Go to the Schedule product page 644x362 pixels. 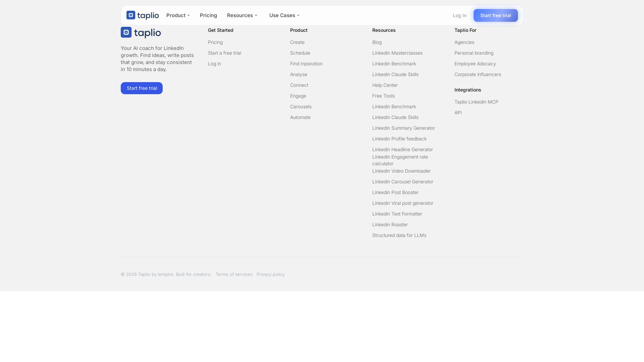point(300,53)
